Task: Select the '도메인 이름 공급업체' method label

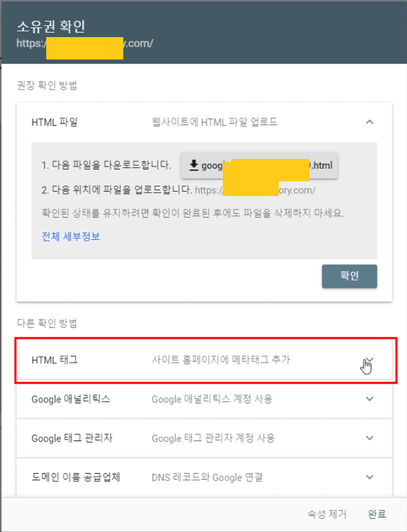Action: point(76,477)
